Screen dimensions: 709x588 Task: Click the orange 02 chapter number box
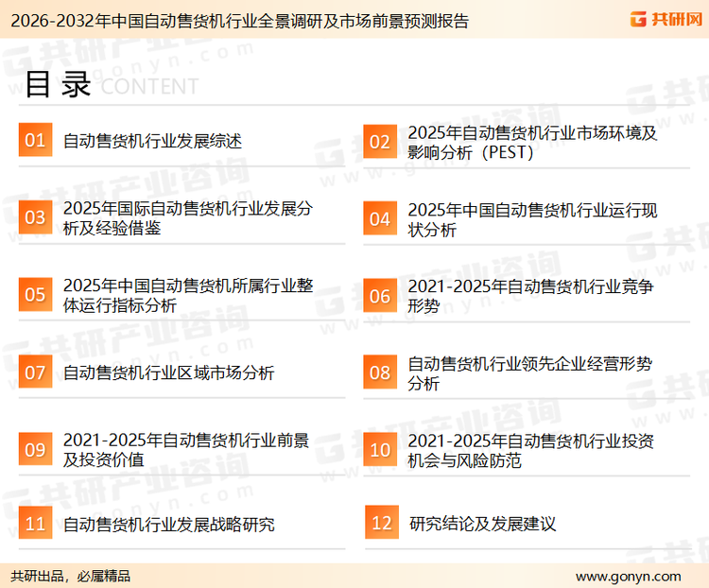point(380,142)
